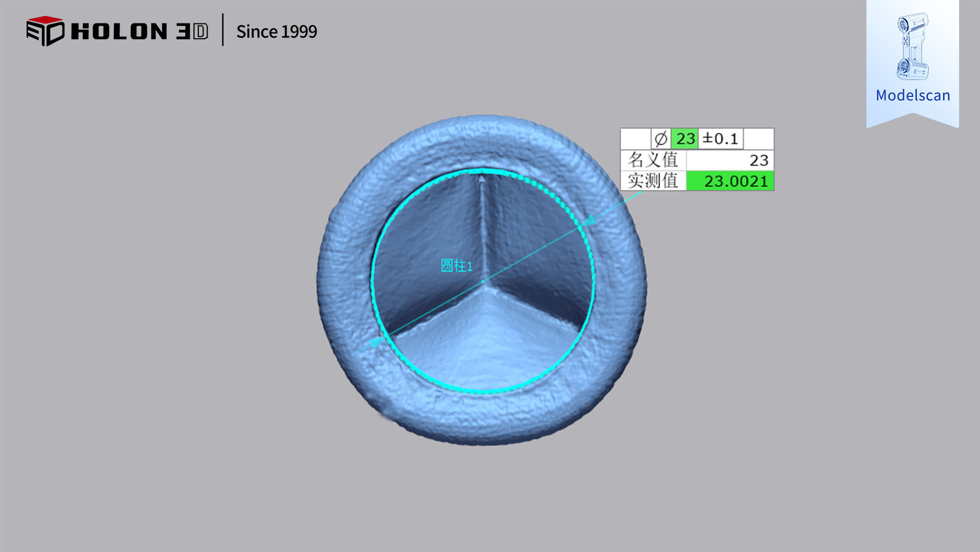
Task: Click the upper-right cyan dimension arrowhead
Action: 589,221
